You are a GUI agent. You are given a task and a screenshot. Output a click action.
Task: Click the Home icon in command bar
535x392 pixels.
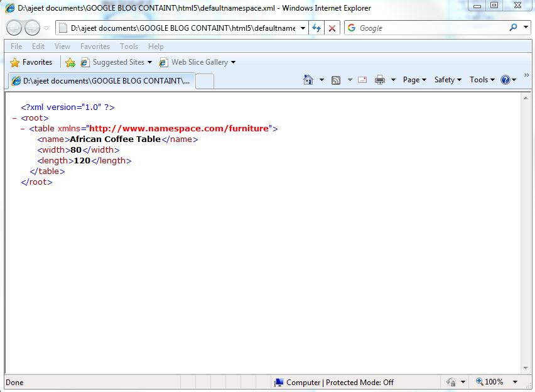tap(308, 80)
